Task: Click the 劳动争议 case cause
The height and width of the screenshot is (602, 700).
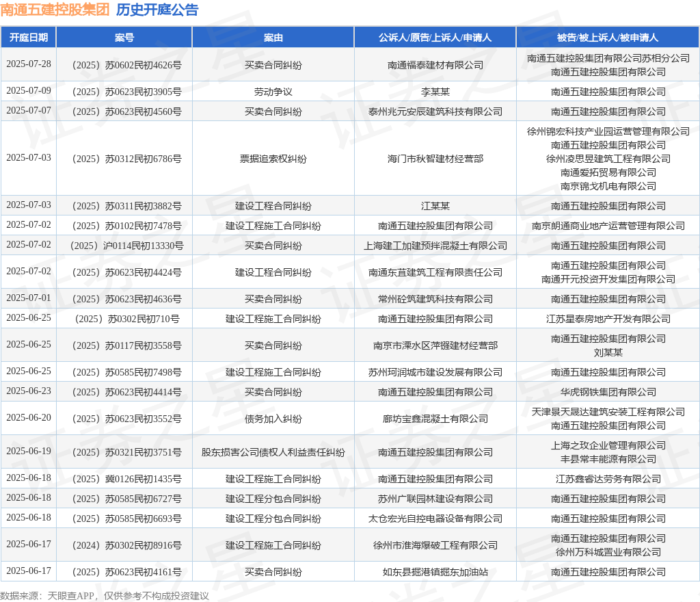Action: click(273, 92)
